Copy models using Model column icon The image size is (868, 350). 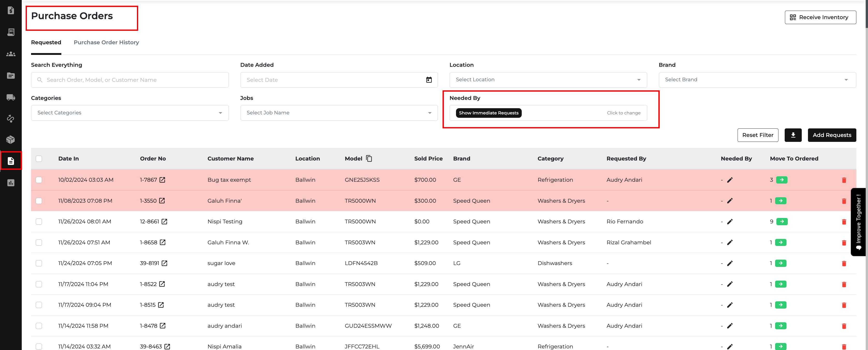click(369, 158)
